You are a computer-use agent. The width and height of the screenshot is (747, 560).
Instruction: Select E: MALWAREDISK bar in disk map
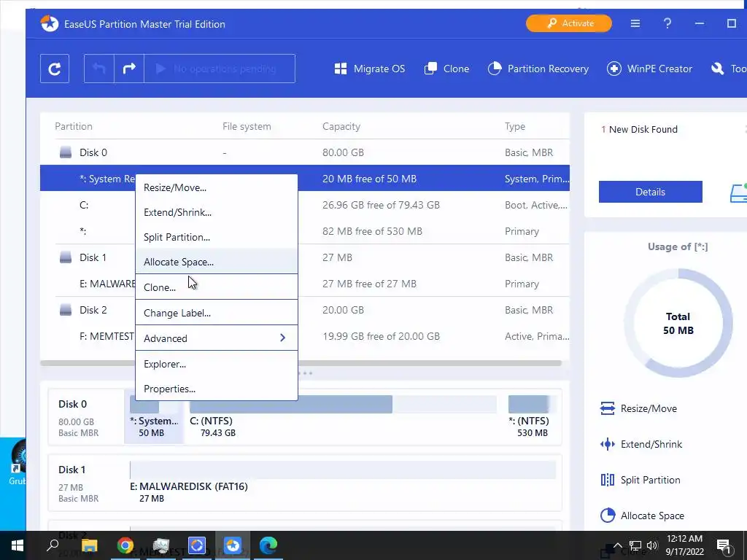point(343,470)
